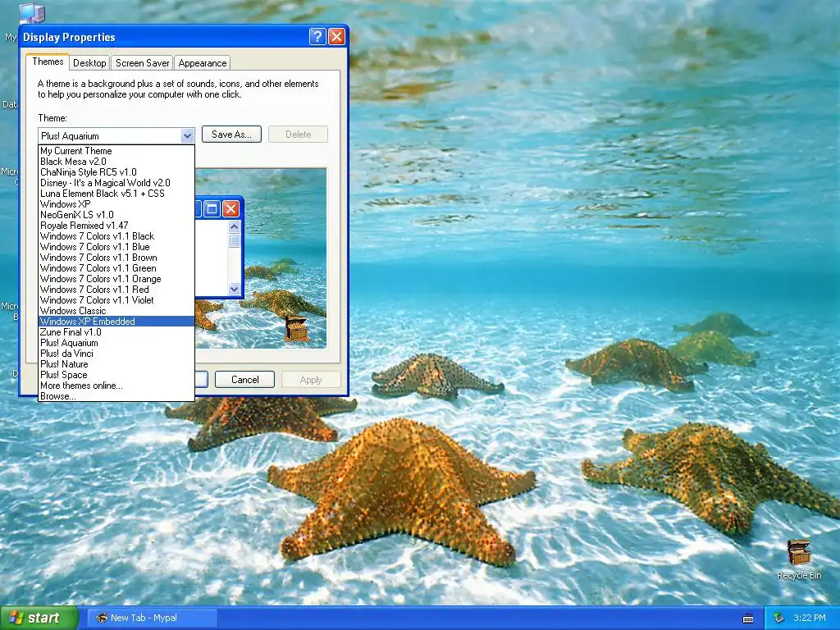840x630 pixels.
Task: Select Windows 7 Colors v1.1 Black
Action: [116, 236]
